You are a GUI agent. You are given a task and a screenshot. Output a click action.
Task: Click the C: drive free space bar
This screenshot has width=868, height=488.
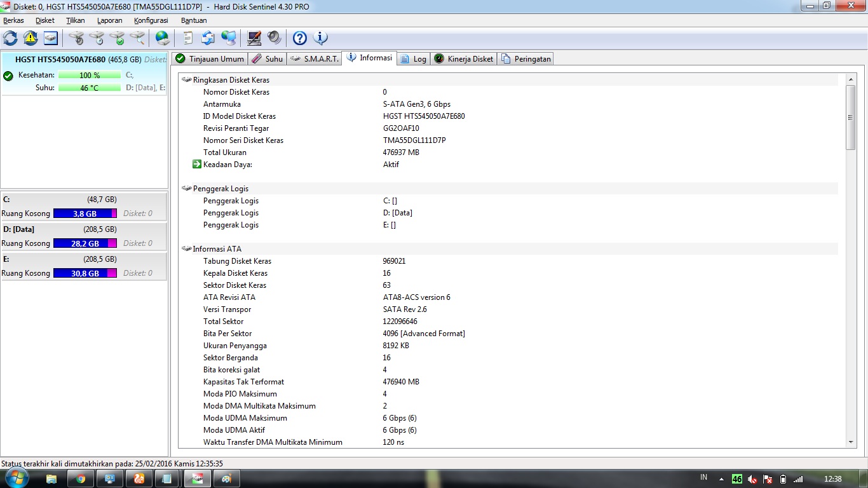click(85, 213)
